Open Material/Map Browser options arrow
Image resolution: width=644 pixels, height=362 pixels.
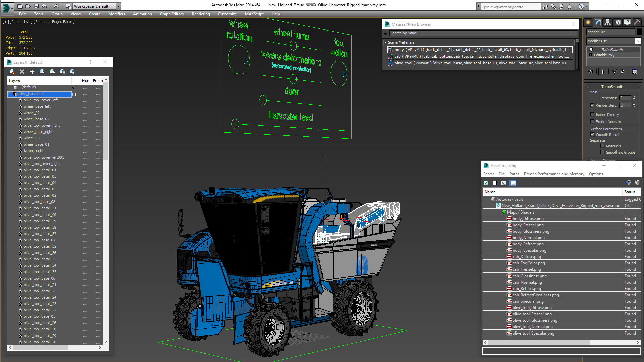pyautogui.click(x=386, y=33)
